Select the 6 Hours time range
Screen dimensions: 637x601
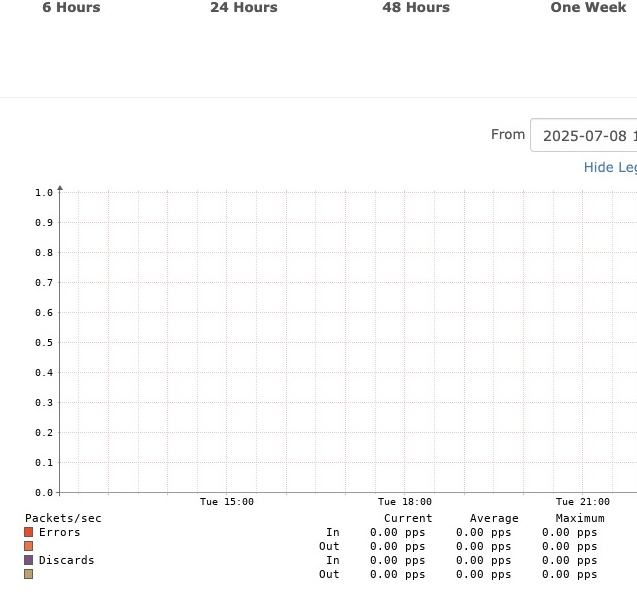point(71,8)
